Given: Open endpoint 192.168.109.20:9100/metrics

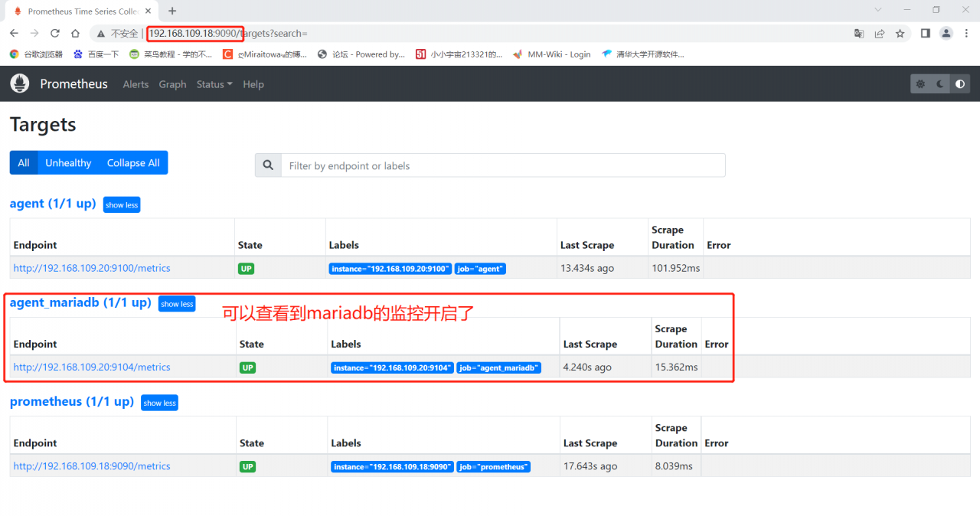Looking at the screenshot, I should tap(92, 268).
